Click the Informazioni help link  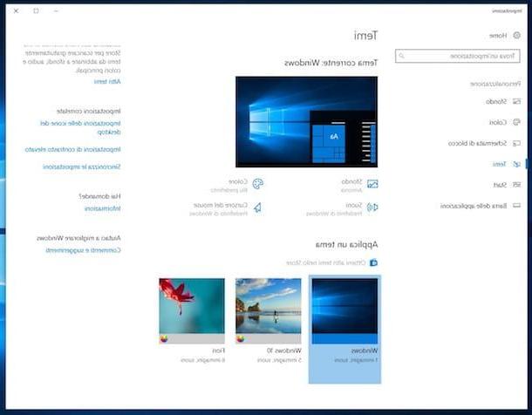pos(102,208)
